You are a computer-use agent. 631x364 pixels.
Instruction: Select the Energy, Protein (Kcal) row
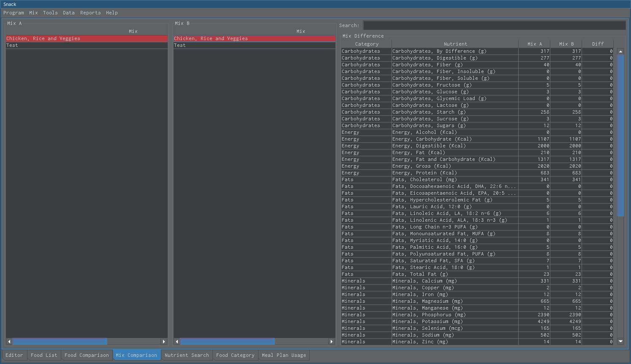(x=477, y=173)
